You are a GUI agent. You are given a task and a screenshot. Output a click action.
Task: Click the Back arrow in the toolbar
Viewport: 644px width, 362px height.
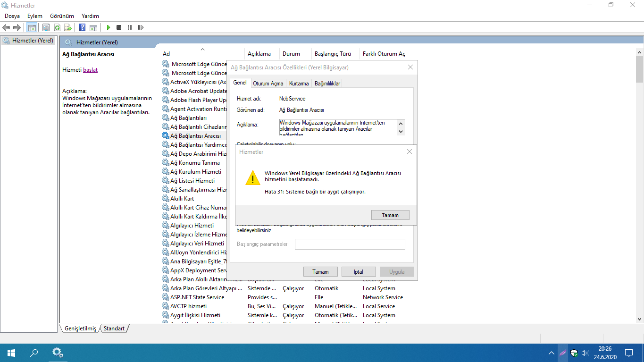point(6,27)
